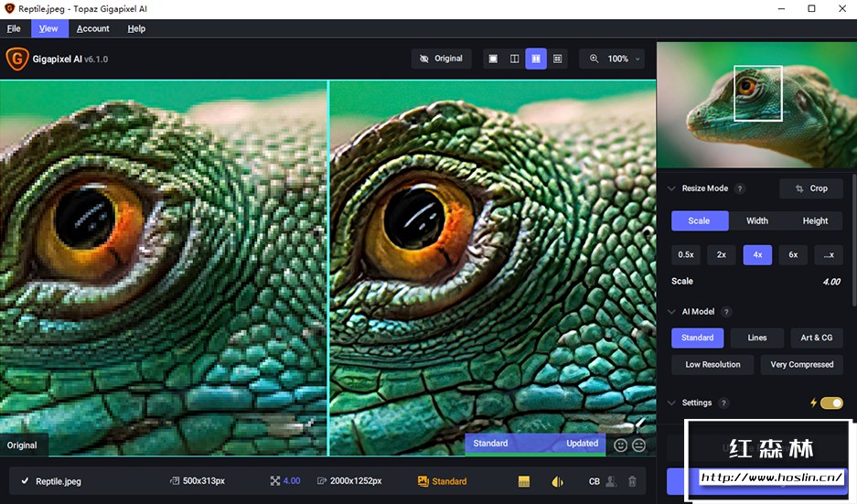This screenshot has width=857, height=504.
Task: Choose the 2x scale option
Action: [722, 254]
